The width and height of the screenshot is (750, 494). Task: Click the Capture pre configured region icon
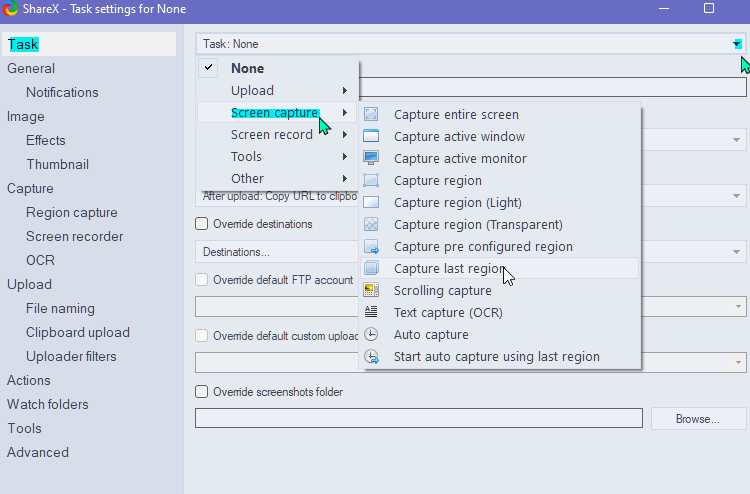click(371, 246)
